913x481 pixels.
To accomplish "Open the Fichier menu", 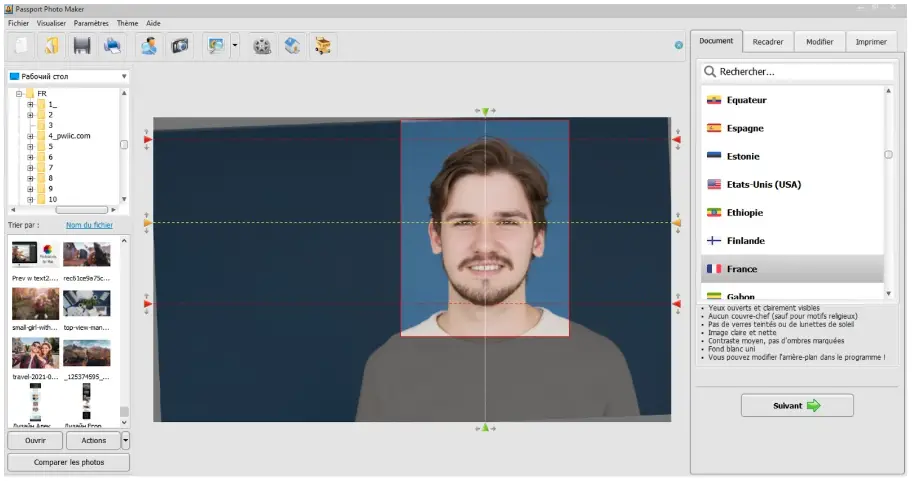I will (x=18, y=23).
